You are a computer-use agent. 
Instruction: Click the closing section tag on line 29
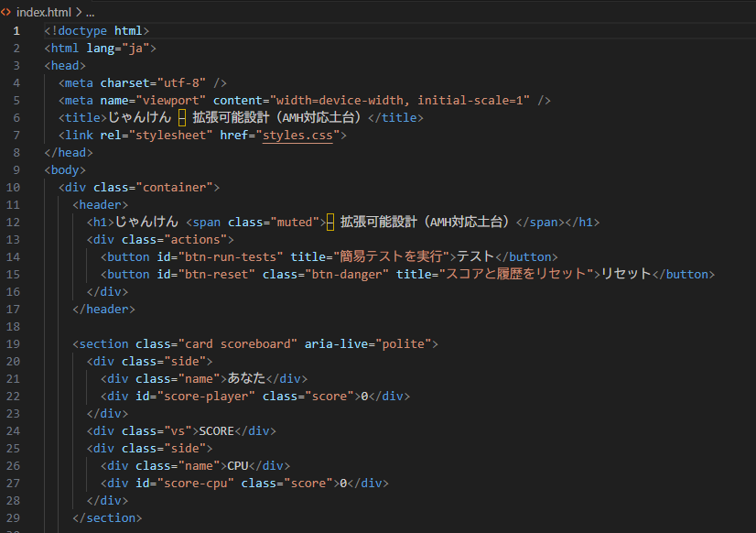(x=107, y=517)
